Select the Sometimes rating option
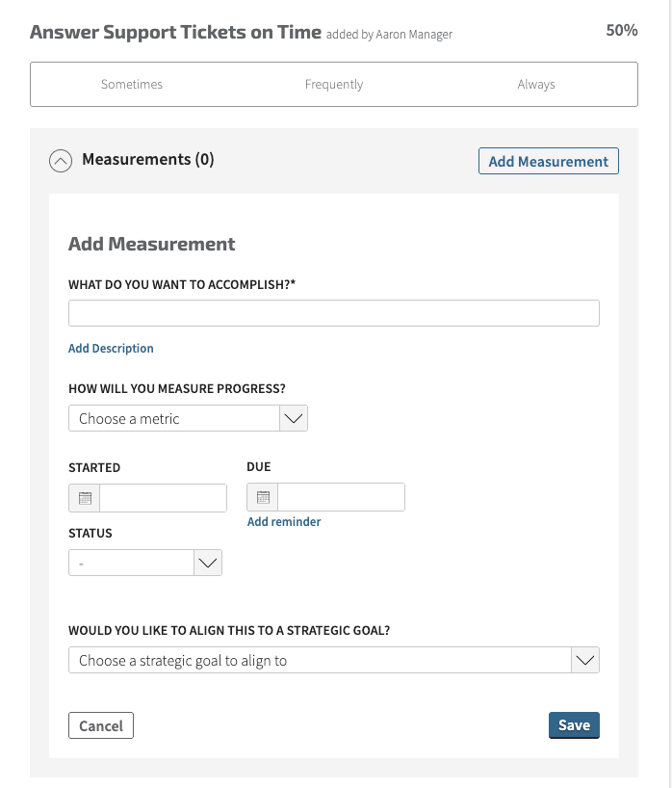The image size is (672, 788). pyautogui.click(x=132, y=85)
